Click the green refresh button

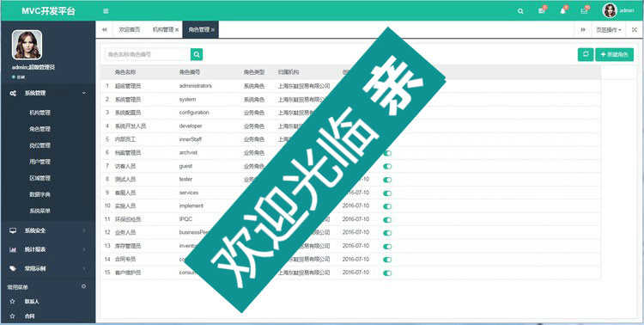click(x=586, y=54)
